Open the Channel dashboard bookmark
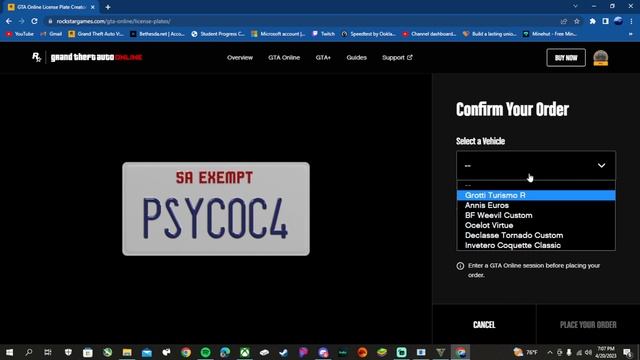 [x=429, y=34]
